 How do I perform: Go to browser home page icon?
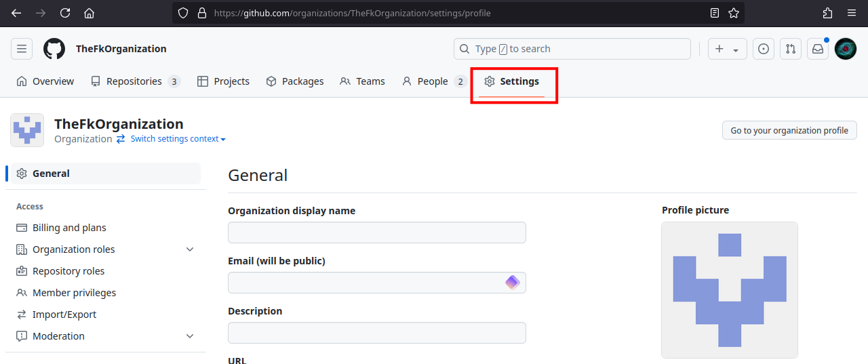click(x=90, y=13)
